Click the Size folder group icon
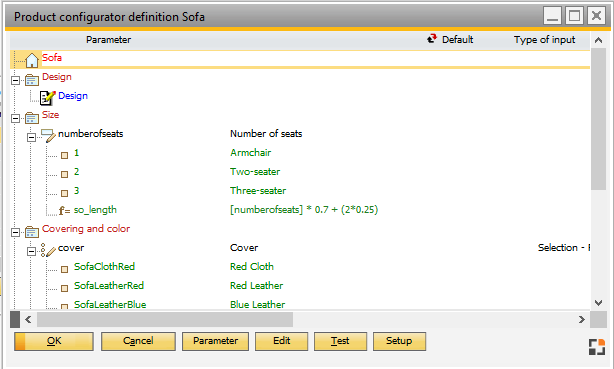The width and height of the screenshot is (614, 369). pyautogui.click(x=32, y=118)
